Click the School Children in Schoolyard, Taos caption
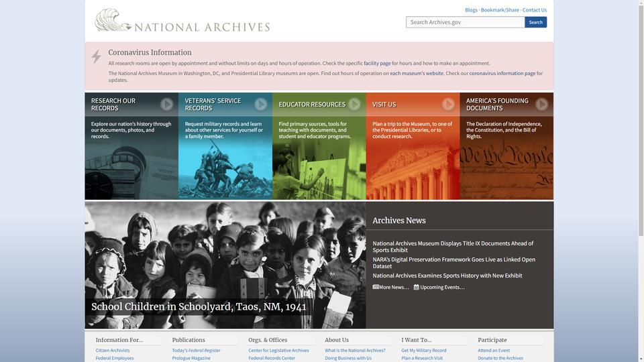 (199, 306)
